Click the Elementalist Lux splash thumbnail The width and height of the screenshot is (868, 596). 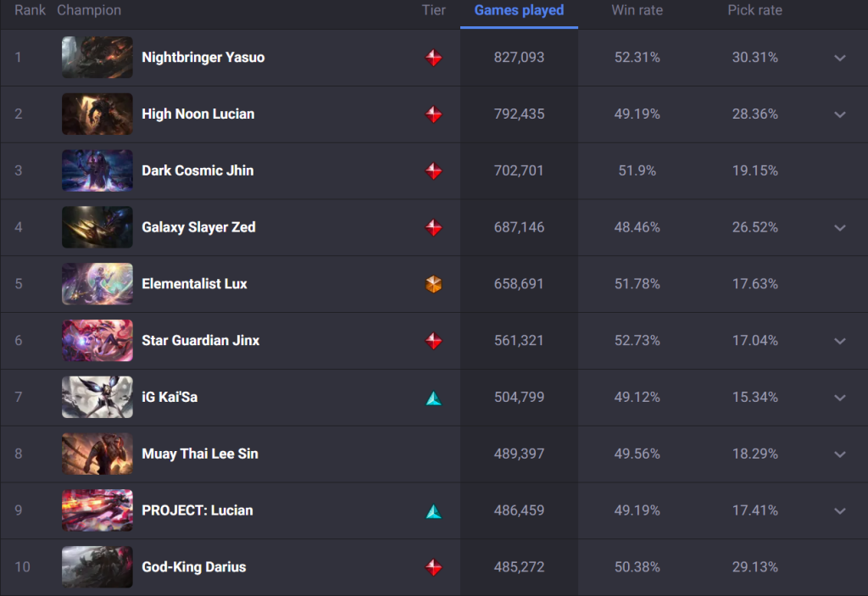[x=97, y=284]
